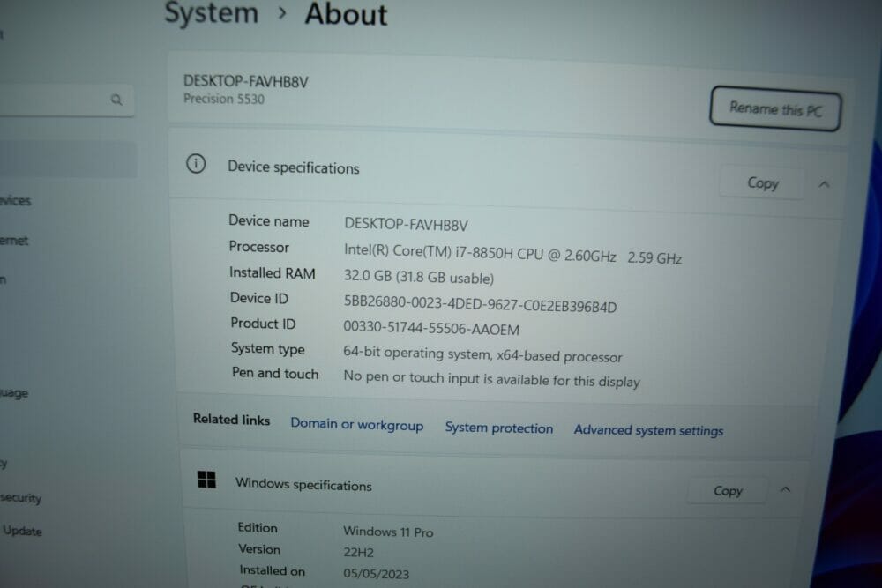Select the Product ID 00330-51744-55506-AAOEM
The width and height of the screenshot is (882, 588).
point(431,328)
